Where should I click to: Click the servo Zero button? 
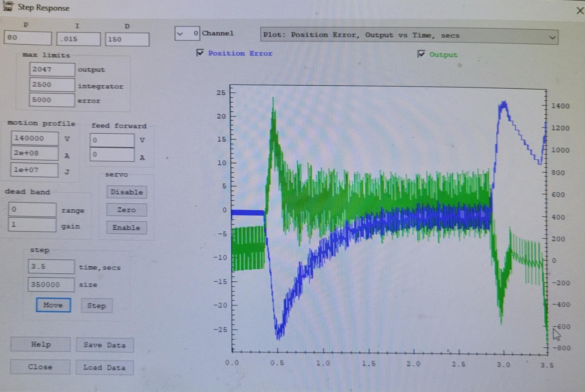126,210
